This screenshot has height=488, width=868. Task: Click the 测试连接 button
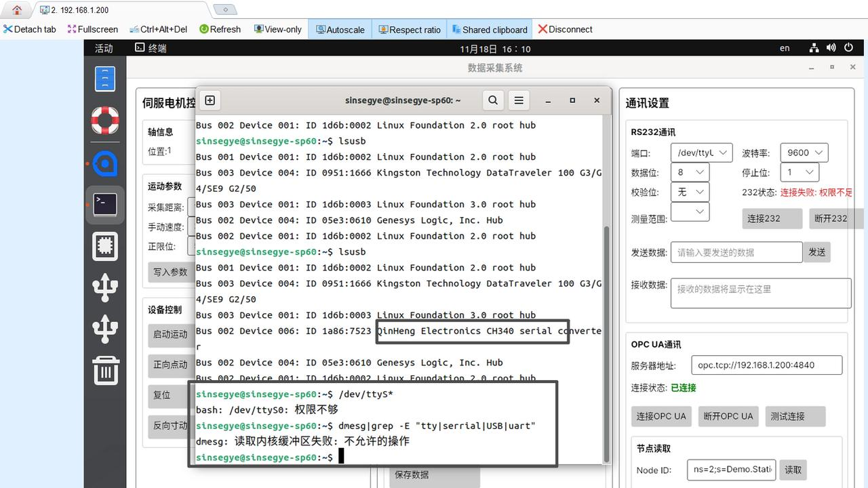pos(795,416)
